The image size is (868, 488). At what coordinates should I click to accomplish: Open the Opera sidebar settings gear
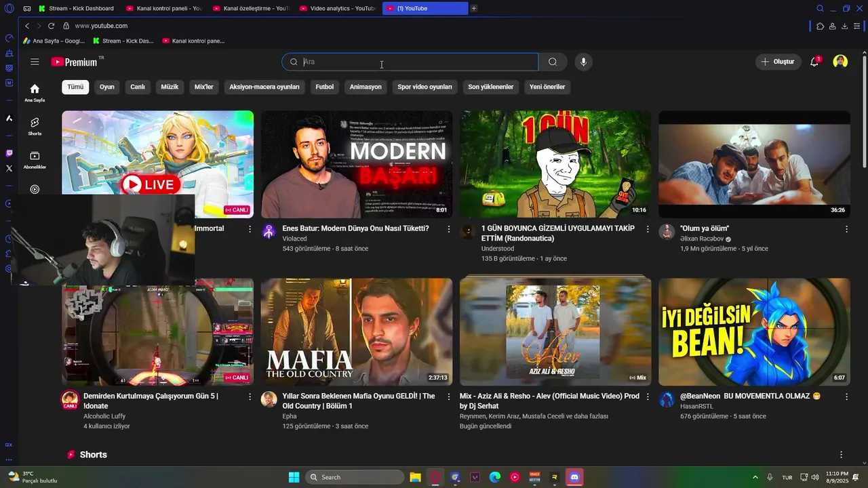9,268
